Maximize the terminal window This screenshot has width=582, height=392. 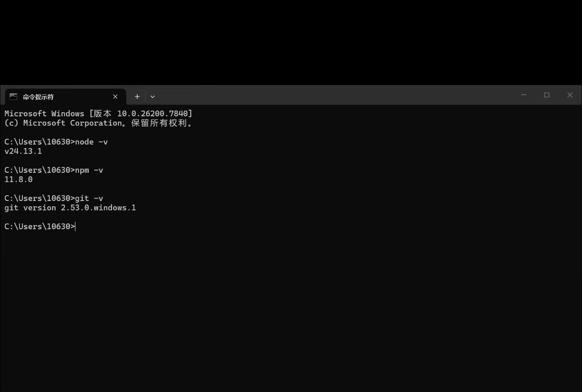pyautogui.click(x=547, y=95)
